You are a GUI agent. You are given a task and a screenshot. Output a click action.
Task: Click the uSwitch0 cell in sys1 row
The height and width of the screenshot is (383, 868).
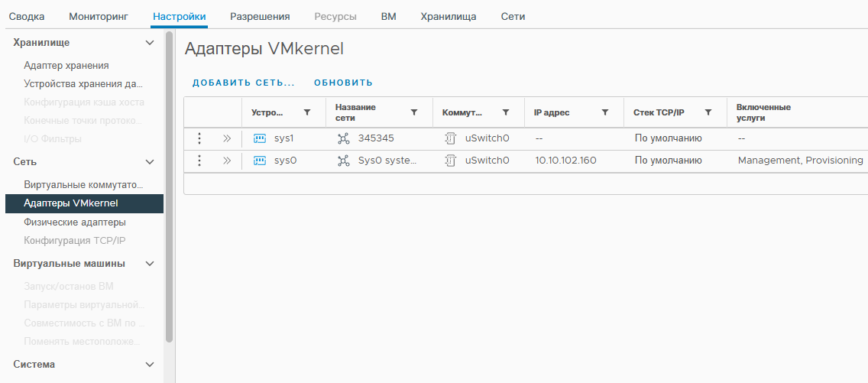[x=487, y=138]
